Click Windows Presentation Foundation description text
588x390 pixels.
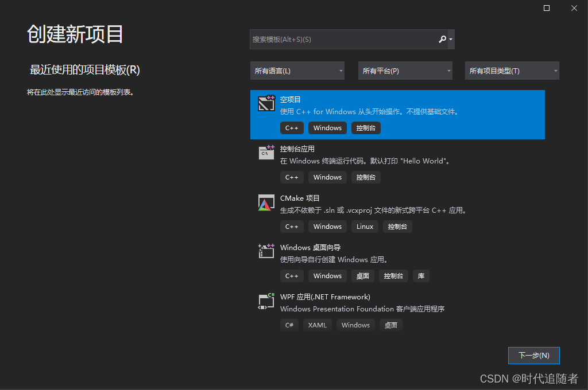tap(362, 309)
